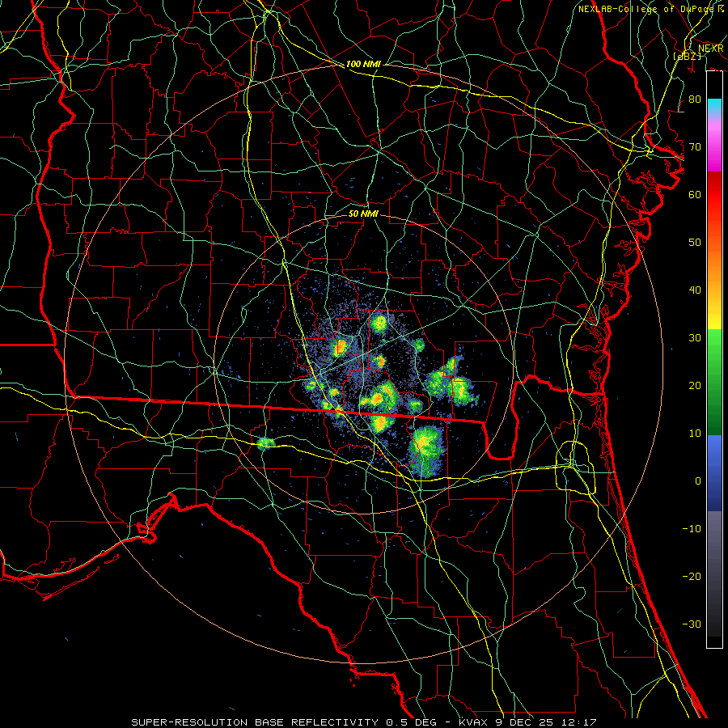Click the isolated radar echo southwest of the main cluster

coord(265,443)
